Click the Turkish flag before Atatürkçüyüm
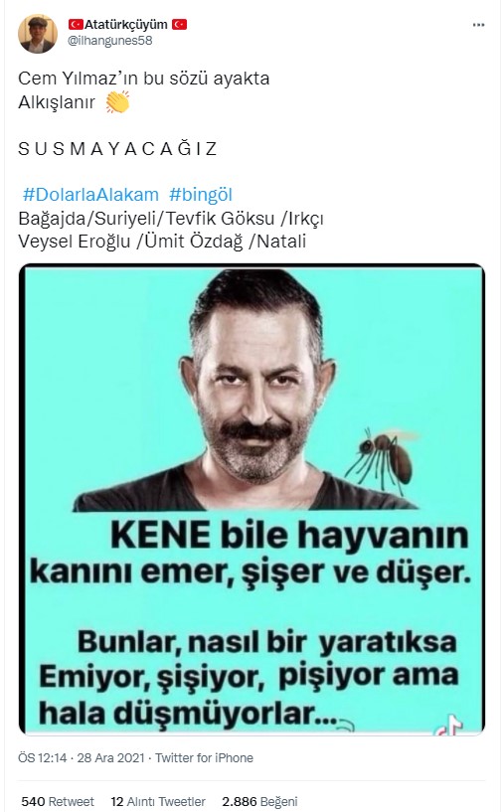The width and height of the screenshot is (504, 812). 76,24
